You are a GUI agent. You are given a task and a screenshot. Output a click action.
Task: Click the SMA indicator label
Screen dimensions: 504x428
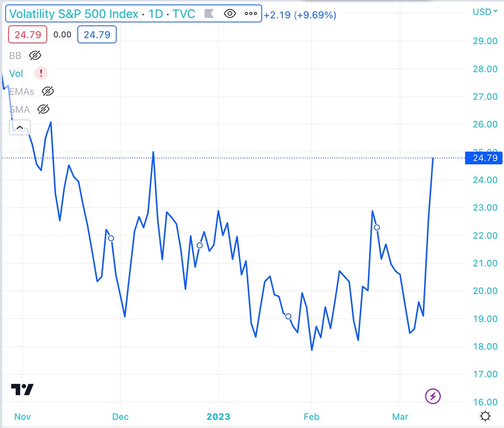(20, 109)
